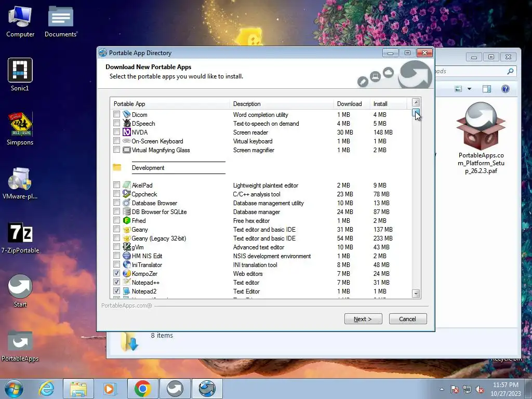This screenshot has height=399, width=532.
Task: Select the DSpeech row name
Action: 143,124
